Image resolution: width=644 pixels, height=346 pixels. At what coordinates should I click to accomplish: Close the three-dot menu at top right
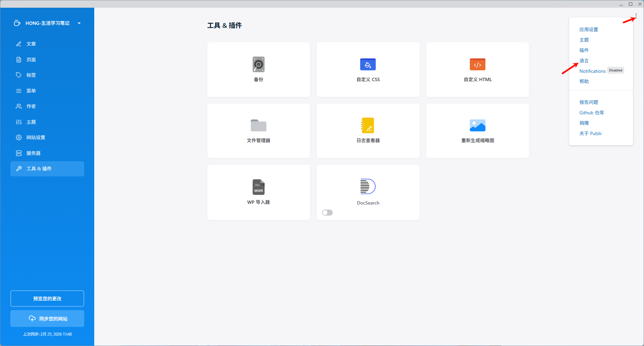[636, 15]
